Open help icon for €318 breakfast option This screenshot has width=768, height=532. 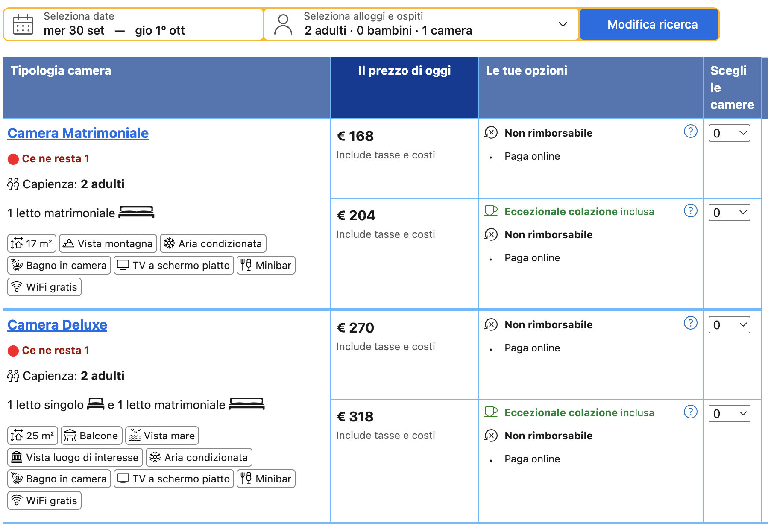(x=690, y=412)
